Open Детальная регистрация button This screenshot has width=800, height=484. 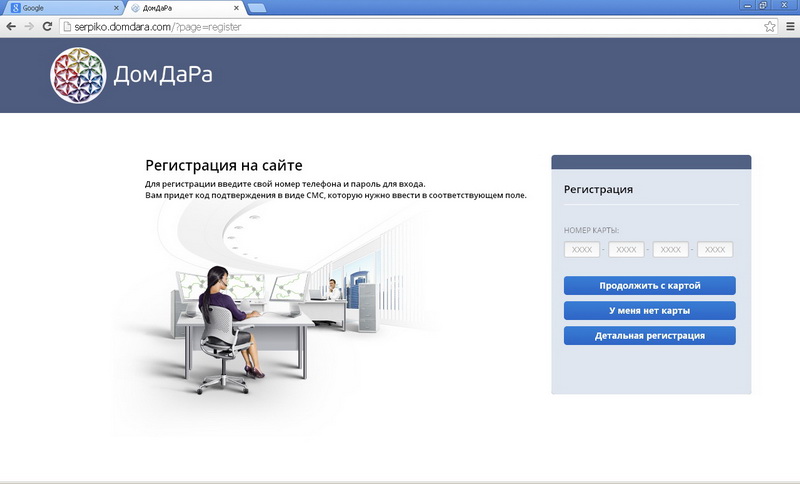point(649,336)
